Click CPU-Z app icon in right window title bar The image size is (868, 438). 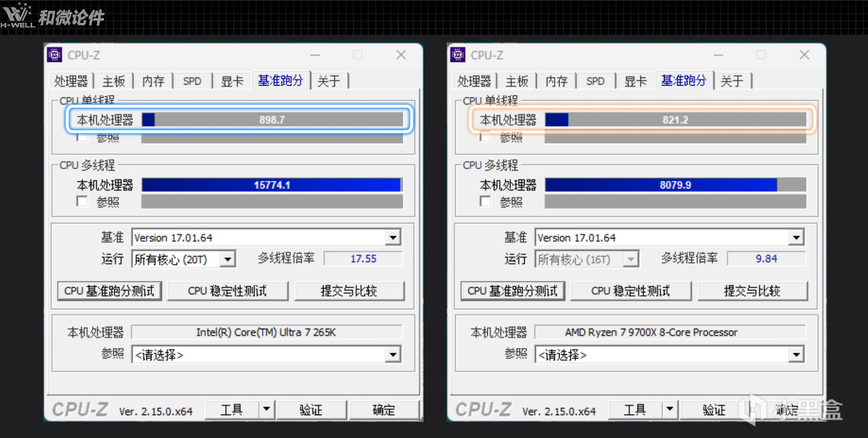458,55
